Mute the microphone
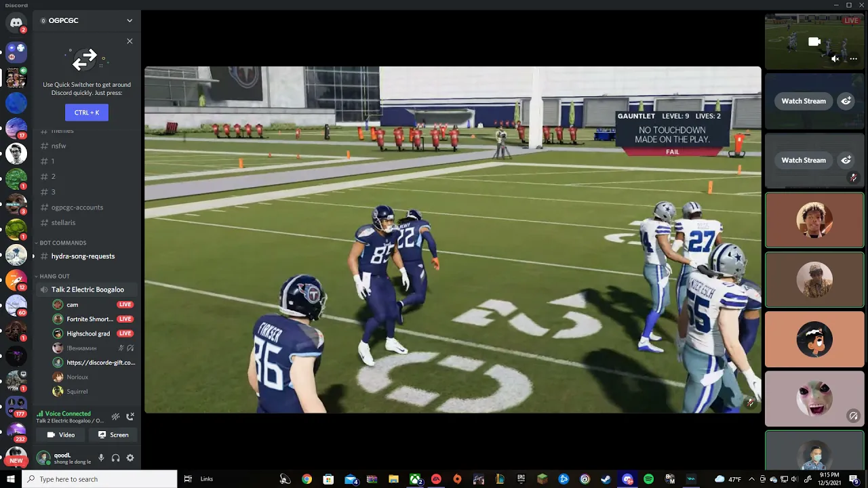 click(101, 457)
